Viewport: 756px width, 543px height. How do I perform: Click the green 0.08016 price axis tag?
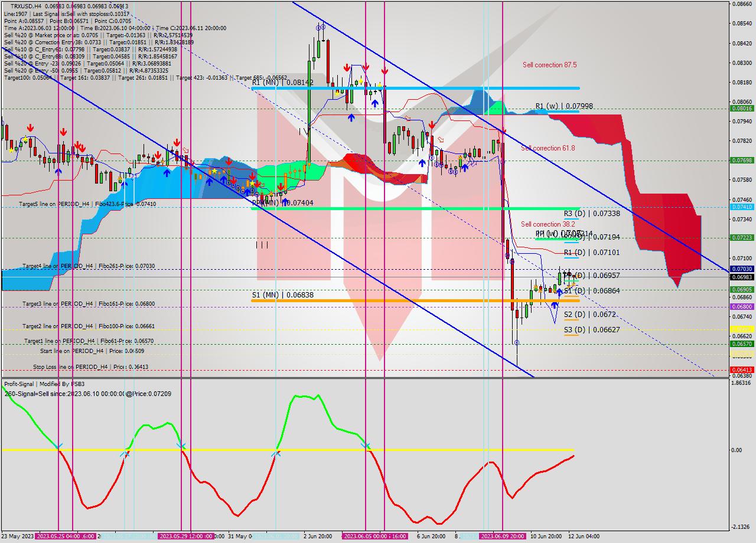click(x=742, y=109)
